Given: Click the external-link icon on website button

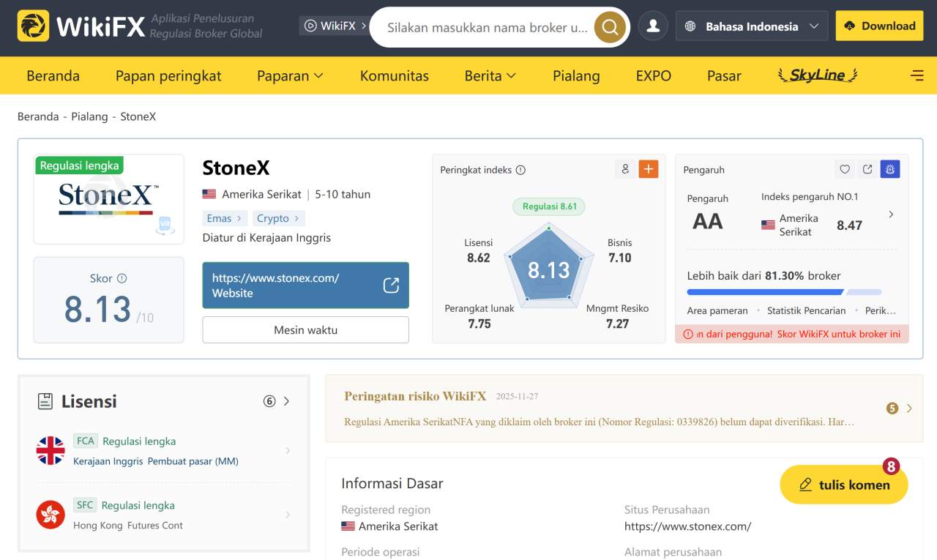Looking at the screenshot, I should [x=391, y=285].
